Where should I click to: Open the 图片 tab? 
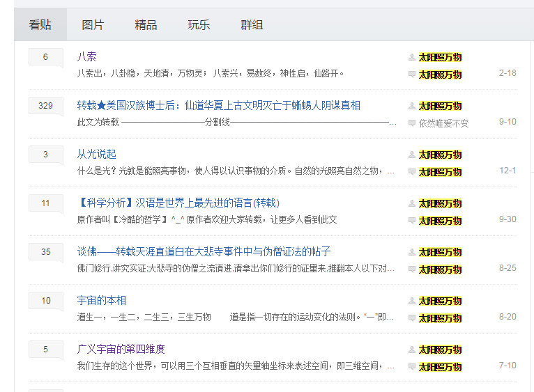(93, 24)
